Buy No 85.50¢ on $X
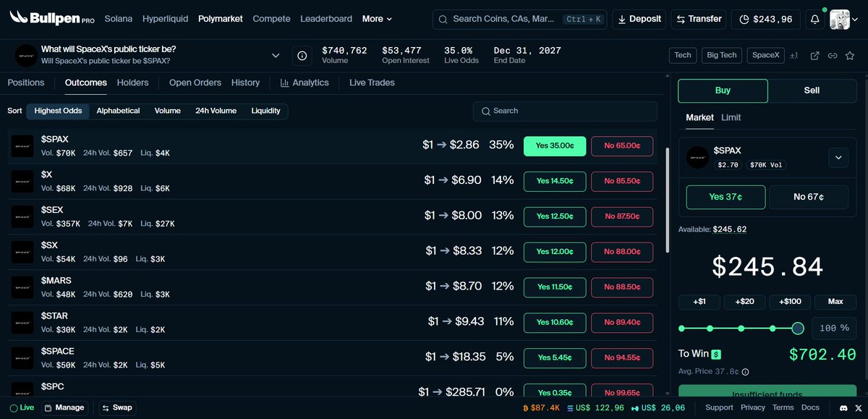Viewport: 868px width, 419px height. pyautogui.click(x=622, y=181)
